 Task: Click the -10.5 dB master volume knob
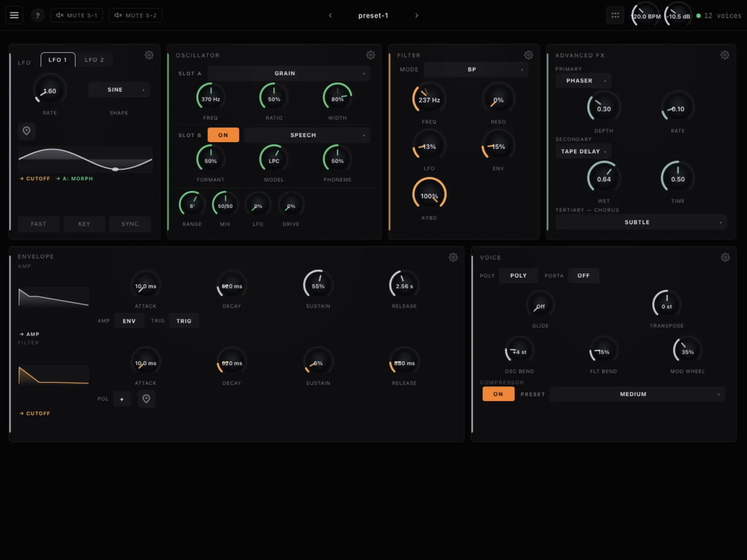(678, 16)
